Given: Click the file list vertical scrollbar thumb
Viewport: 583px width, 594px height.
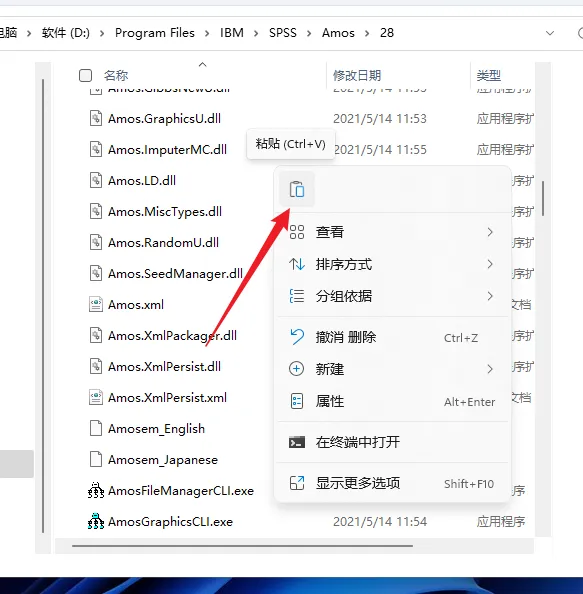Looking at the screenshot, I should tap(543, 198).
